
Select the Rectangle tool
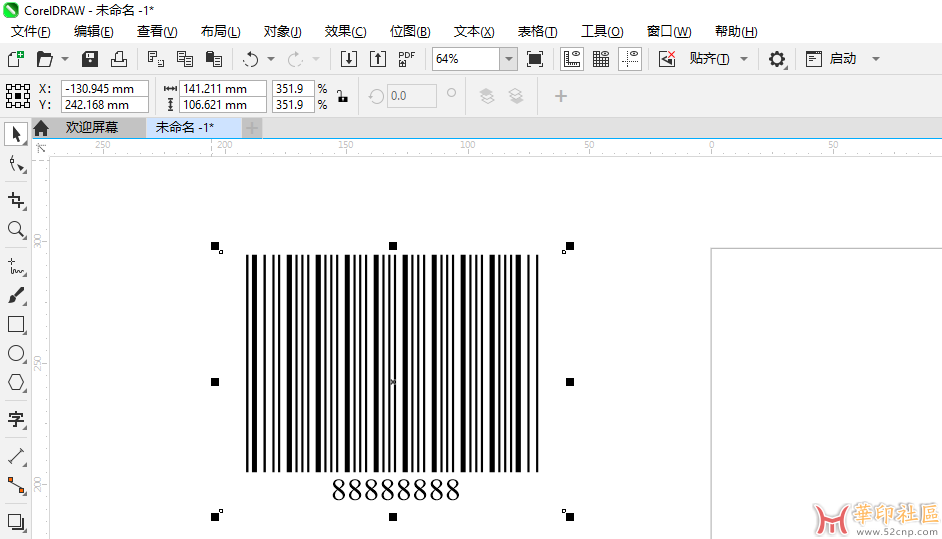click(x=16, y=324)
